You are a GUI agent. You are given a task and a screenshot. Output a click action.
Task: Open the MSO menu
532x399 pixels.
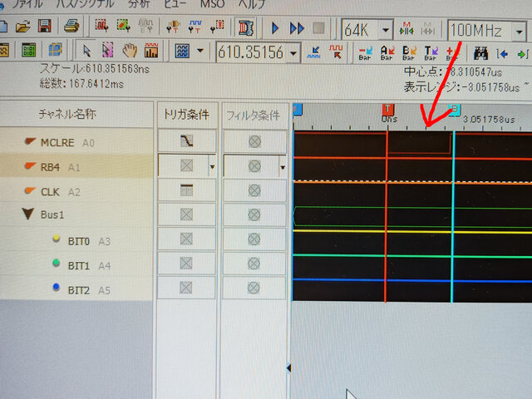click(213, 3)
